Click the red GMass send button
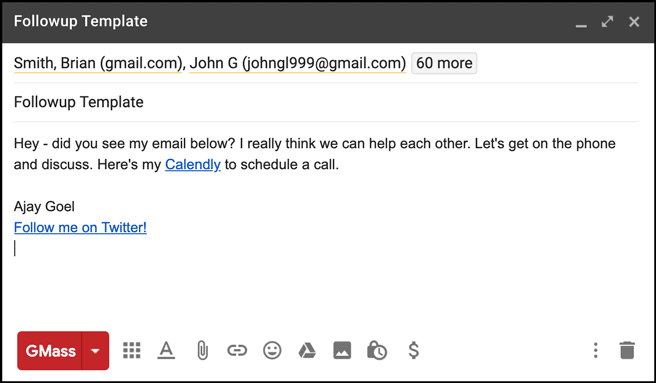 tap(50, 351)
